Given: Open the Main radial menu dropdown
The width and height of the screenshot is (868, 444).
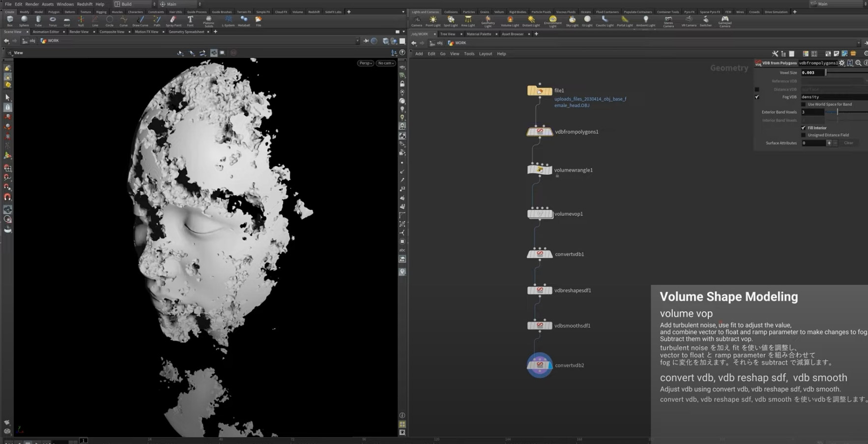Looking at the screenshot, I should pyautogui.click(x=180, y=4).
